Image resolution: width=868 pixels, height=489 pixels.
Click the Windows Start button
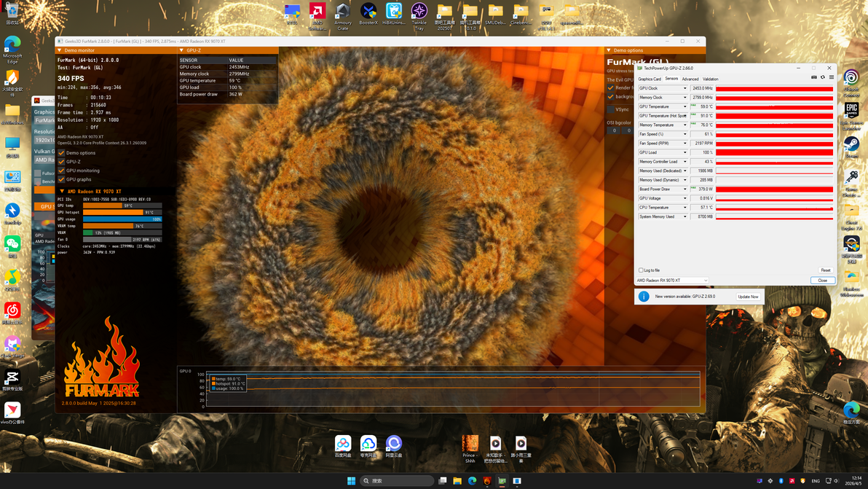point(351,481)
